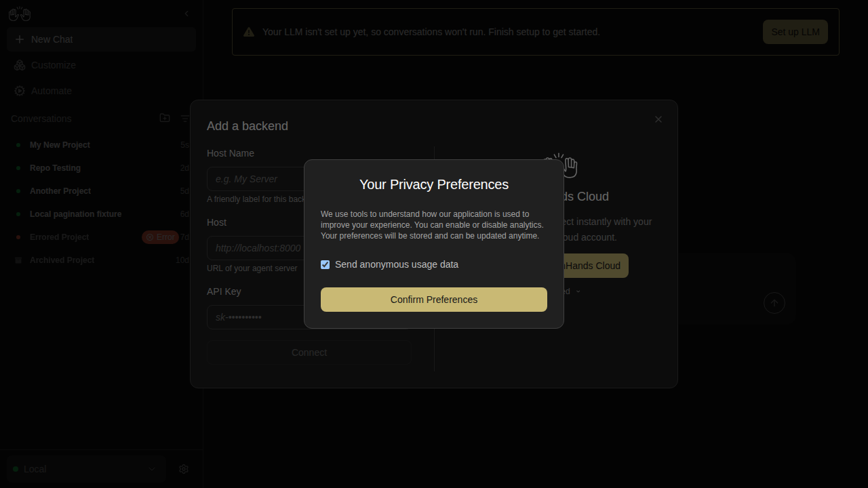Screen dimensions: 868x488
Task: Toggle Send anonymous usage data checkbox
Action: (325, 264)
